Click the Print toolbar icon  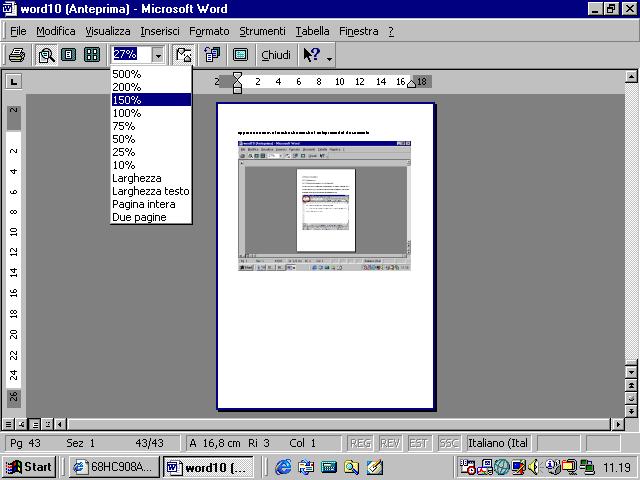click(17, 55)
